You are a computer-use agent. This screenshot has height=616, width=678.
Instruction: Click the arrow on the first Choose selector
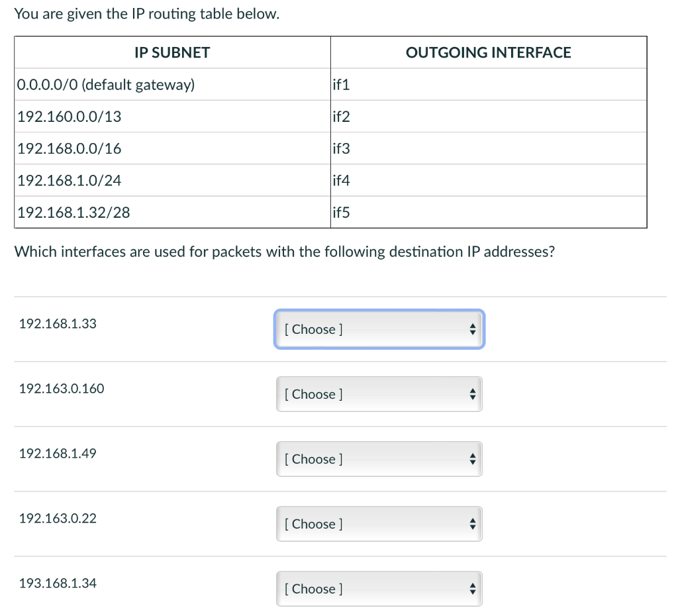point(471,329)
